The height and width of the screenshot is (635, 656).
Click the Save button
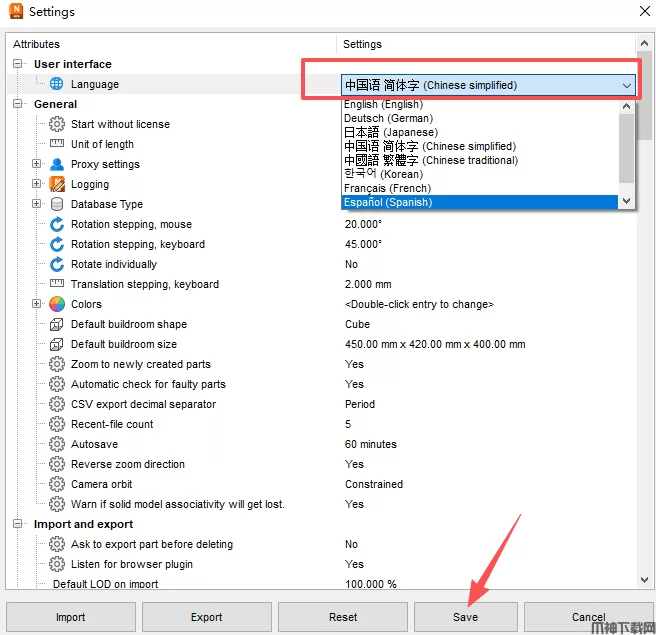(466, 617)
